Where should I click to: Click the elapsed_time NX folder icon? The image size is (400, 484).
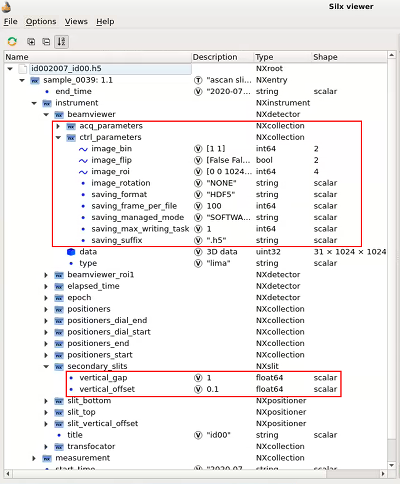pos(59,286)
